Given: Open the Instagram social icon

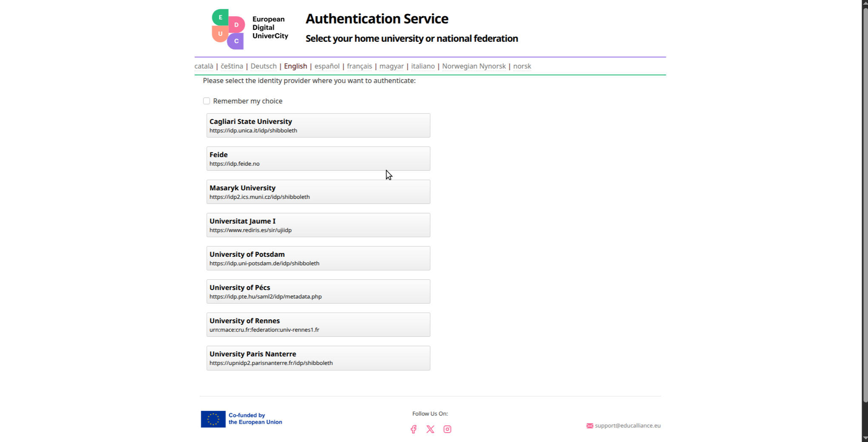Looking at the screenshot, I should click(447, 429).
